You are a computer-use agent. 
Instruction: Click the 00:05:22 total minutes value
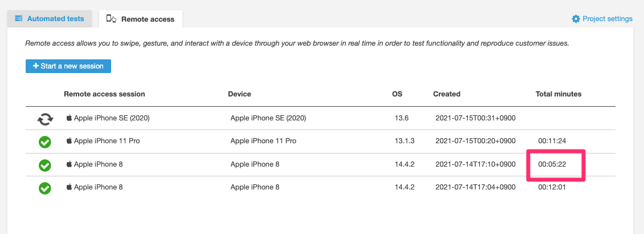[x=552, y=164]
